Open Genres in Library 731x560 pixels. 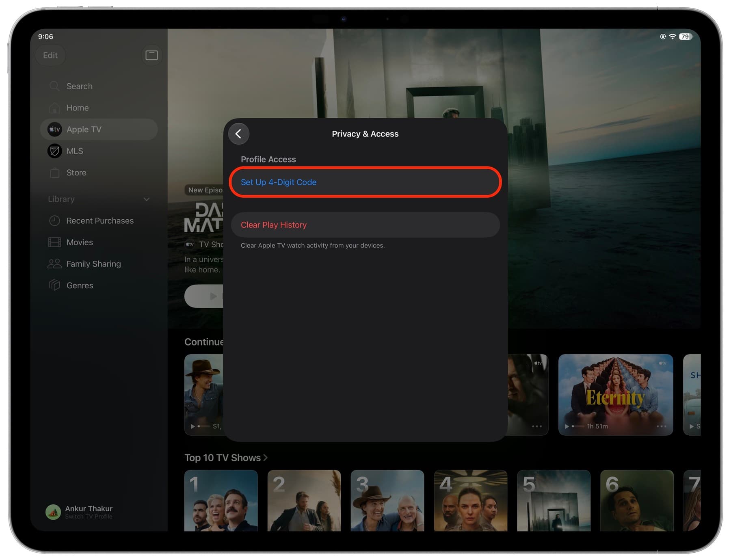pyautogui.click(x=99, y=285)
